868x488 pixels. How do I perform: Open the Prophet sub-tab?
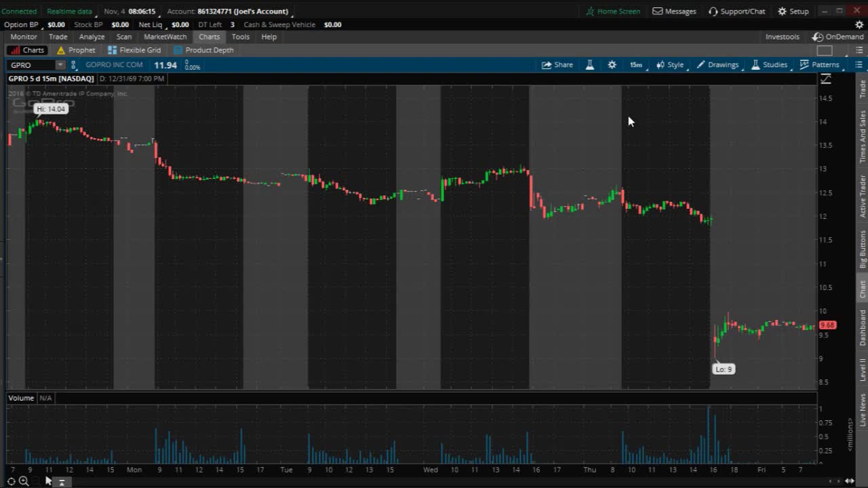76,50
